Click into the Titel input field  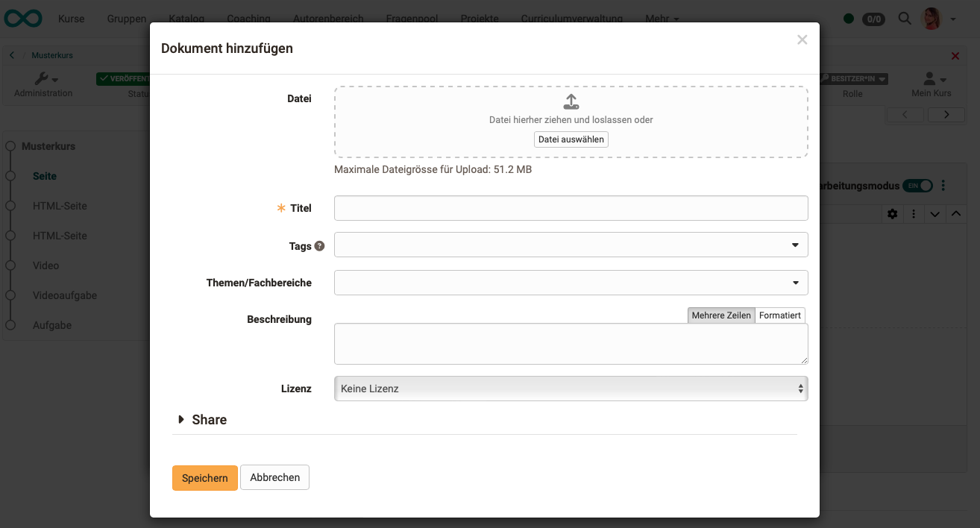571,208
